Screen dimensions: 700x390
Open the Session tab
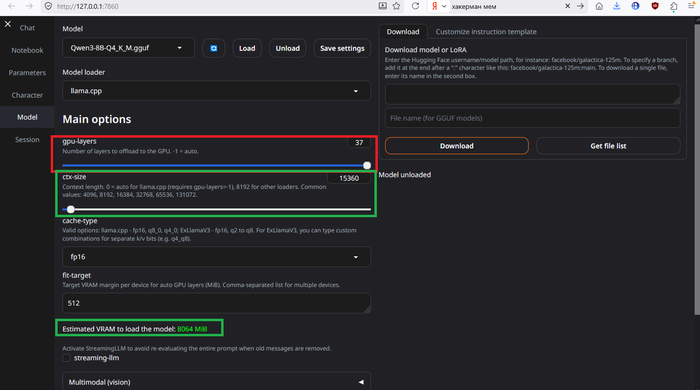[x=27, y=140]
